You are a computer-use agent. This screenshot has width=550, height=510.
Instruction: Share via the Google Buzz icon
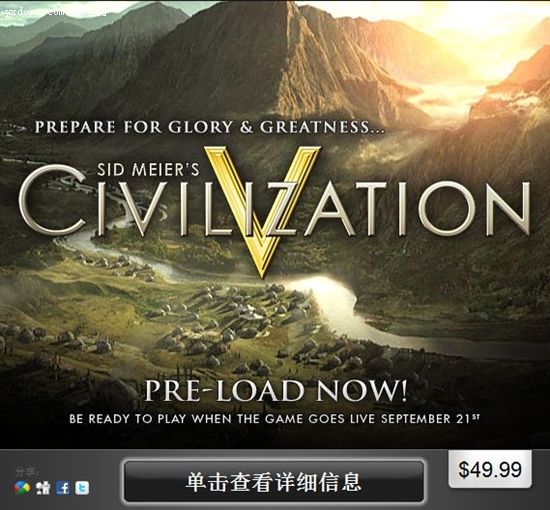tap(22, 488)
